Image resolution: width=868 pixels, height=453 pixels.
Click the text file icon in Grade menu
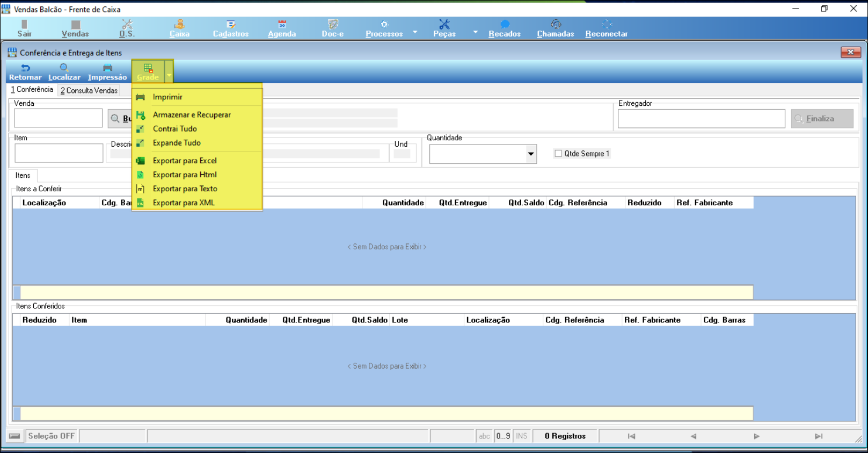pyautogui.click(x=140, y=189)
